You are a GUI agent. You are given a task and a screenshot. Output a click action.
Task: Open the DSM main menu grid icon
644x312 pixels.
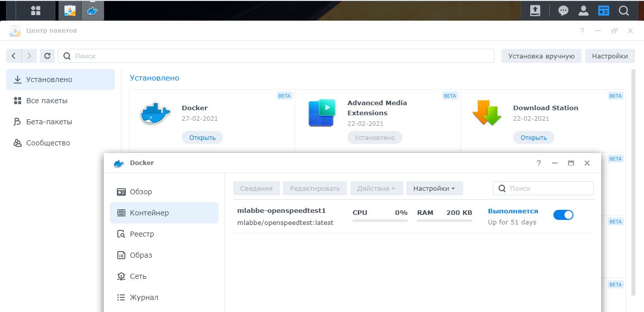[35, 10]
